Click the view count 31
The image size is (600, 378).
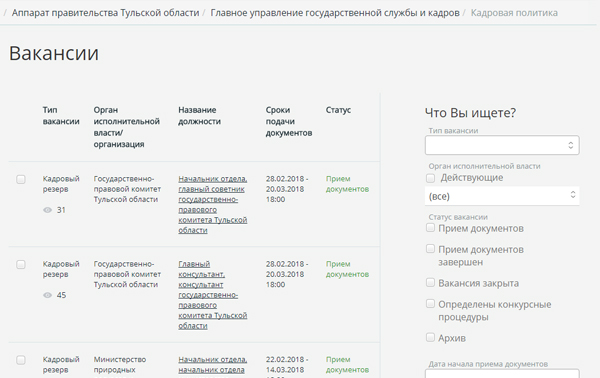pyautogui.click(x=61, y=210)
